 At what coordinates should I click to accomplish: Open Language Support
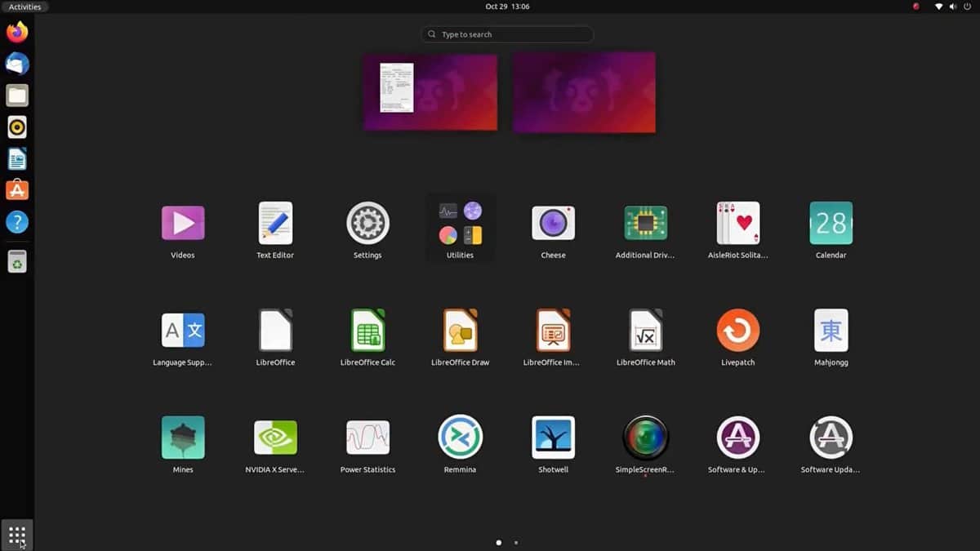point(183,330)
